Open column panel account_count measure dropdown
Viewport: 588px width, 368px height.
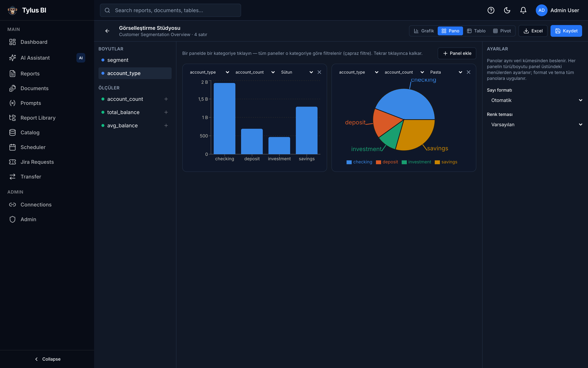click(255, 72)
